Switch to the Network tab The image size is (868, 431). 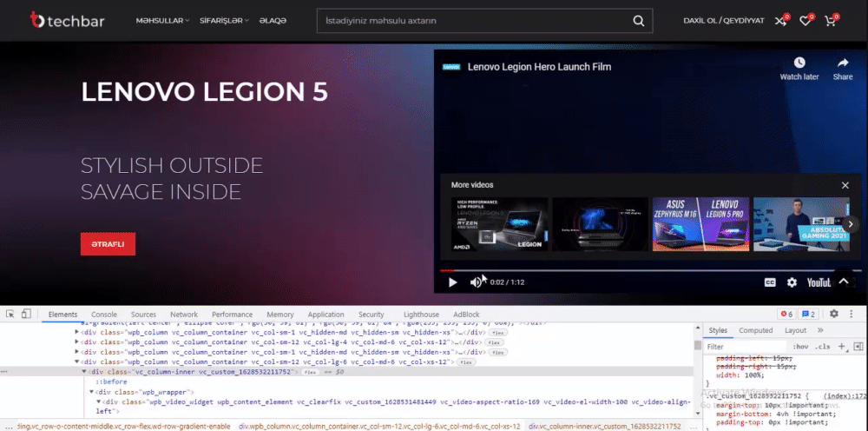[184, 314]
